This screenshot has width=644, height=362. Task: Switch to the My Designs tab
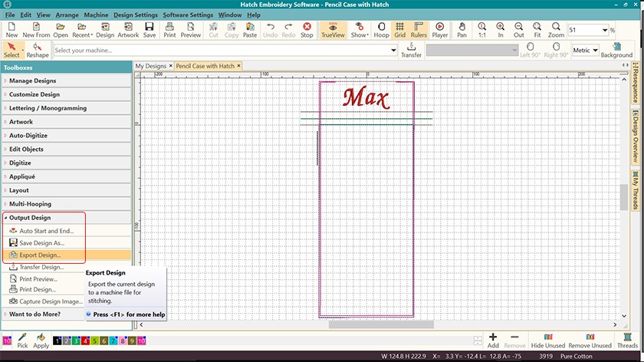[x=150, y=66]
